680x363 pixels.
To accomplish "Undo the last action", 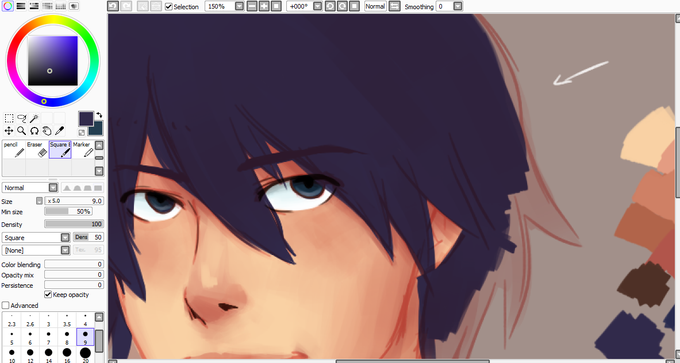I will (x=113, y=7).
